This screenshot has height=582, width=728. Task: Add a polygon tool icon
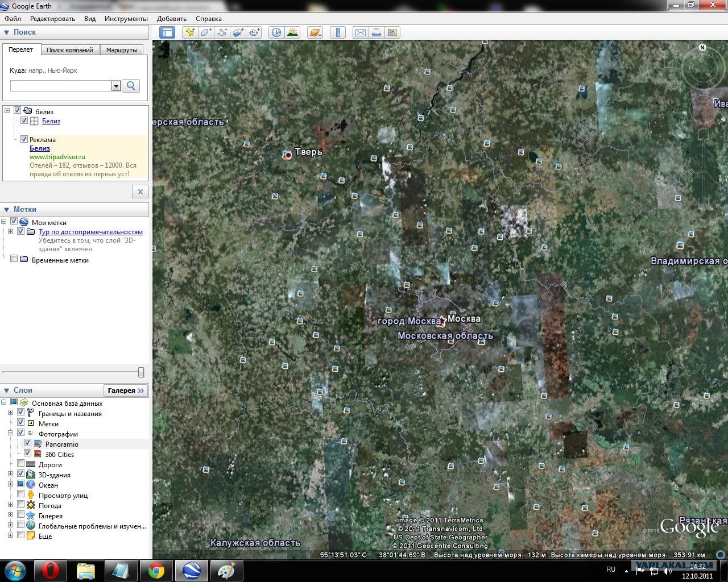206,32
